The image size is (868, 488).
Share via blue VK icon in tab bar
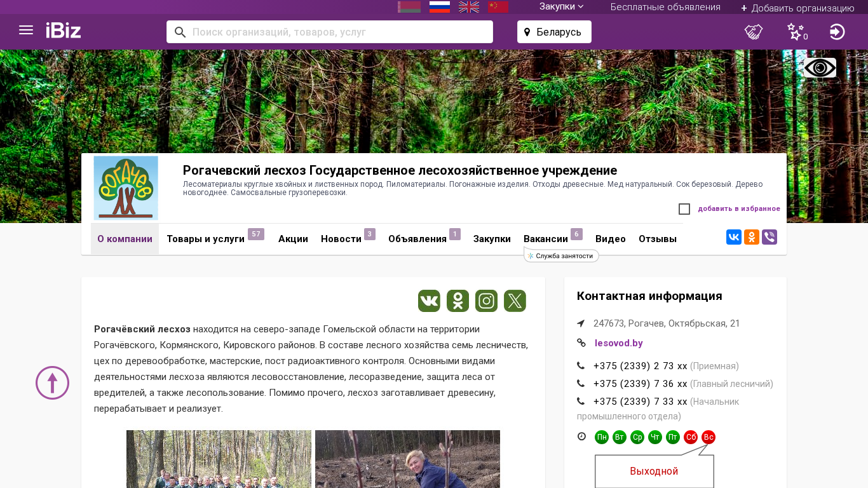click(734, 237)
